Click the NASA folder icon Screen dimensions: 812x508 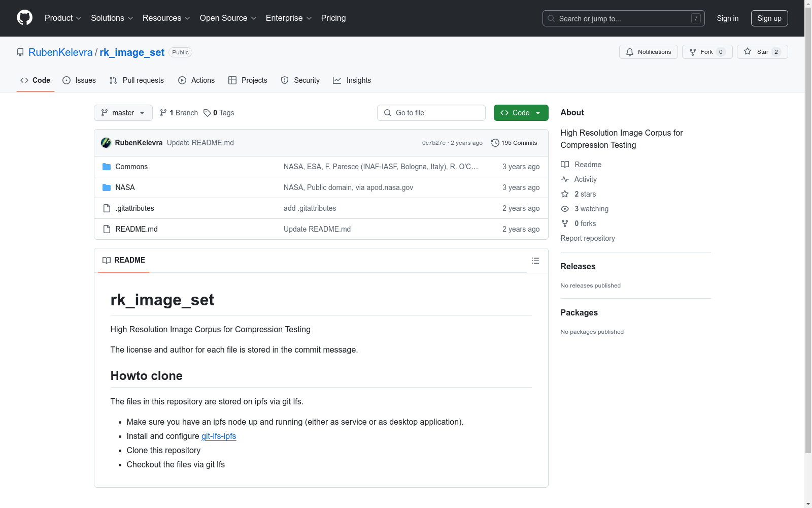107,187
